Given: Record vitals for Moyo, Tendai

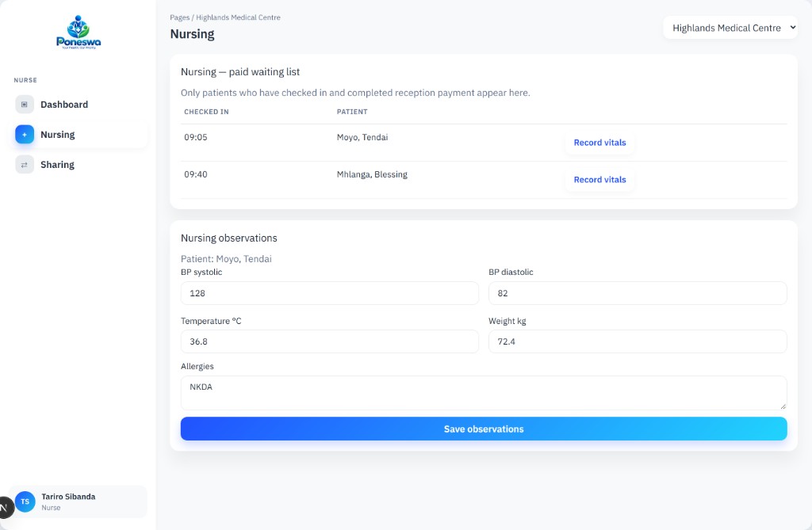Looking at the screenshot, I should 599,143.
